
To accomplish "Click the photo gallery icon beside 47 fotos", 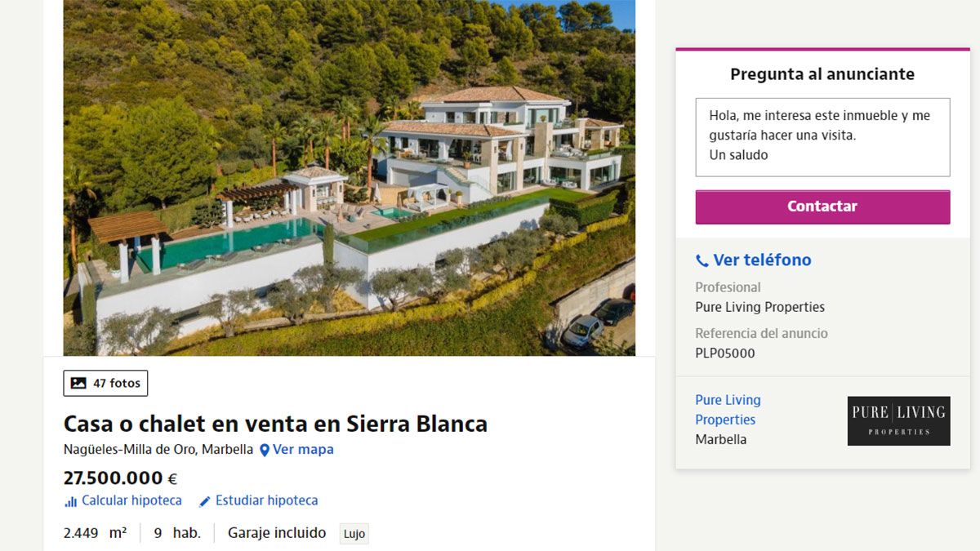I will [78, 383].
